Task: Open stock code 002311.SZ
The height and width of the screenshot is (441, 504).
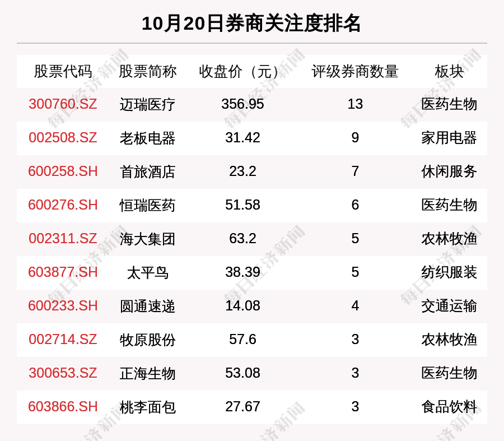Action: point(63,239)
